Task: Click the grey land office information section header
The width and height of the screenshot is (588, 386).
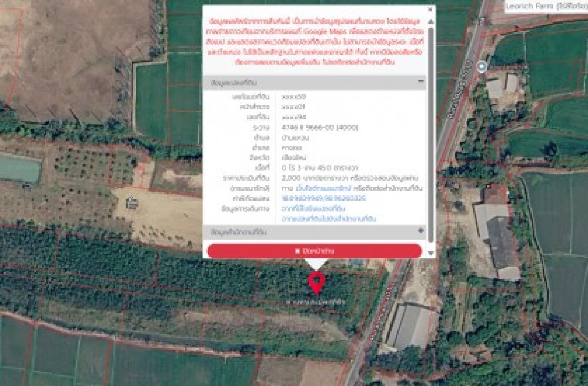Action: click(x=315, y=232)
